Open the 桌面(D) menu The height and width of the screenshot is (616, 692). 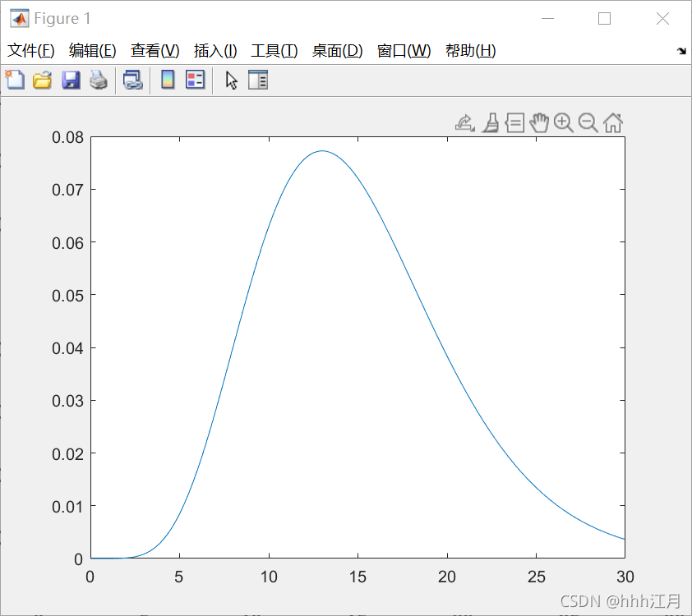pos(337,51)
